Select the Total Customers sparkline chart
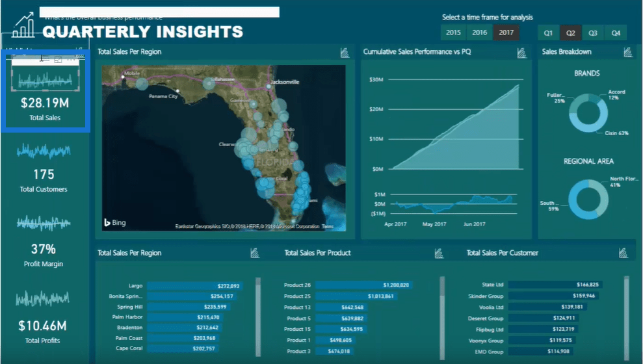This screenshot has height=364, width=643. pos(44,151)
